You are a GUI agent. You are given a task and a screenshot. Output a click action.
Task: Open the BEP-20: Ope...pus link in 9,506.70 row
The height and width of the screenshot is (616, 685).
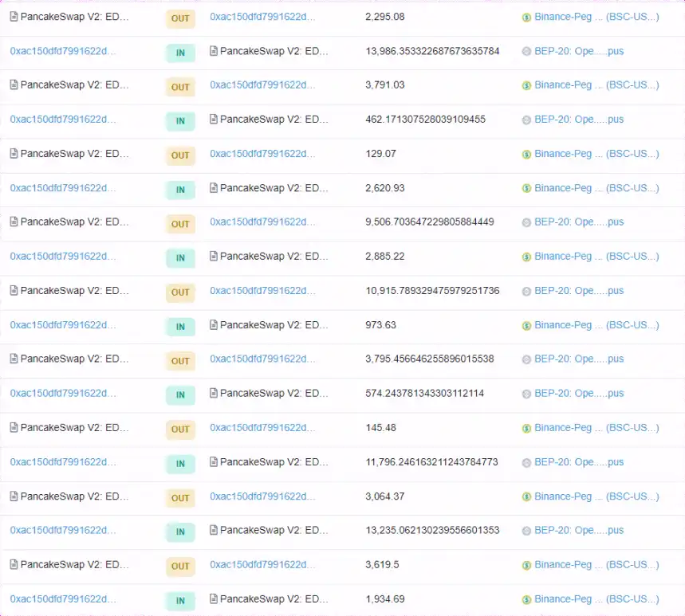pyautogui.click(x=579, y=222)
